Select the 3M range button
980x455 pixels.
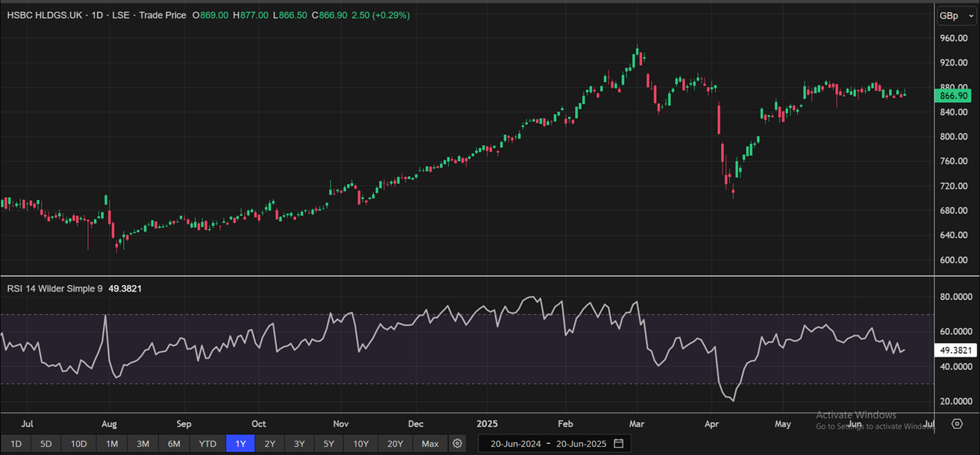(x=143, y=444)
